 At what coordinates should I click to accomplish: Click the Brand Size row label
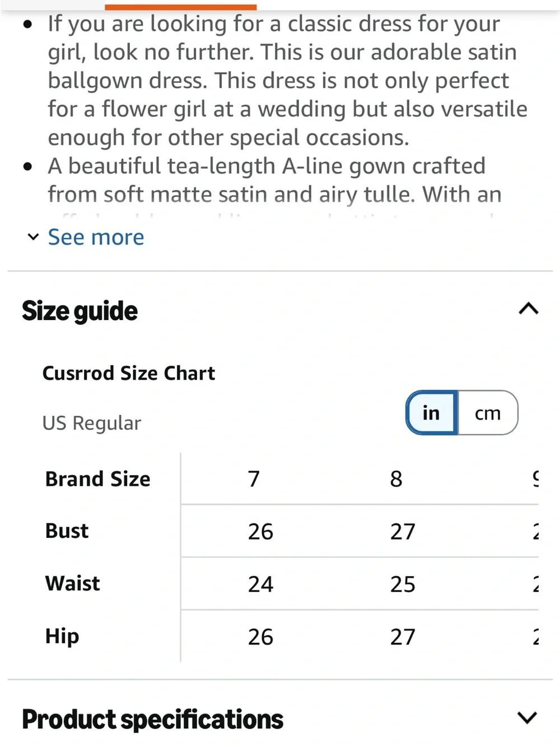97,479
